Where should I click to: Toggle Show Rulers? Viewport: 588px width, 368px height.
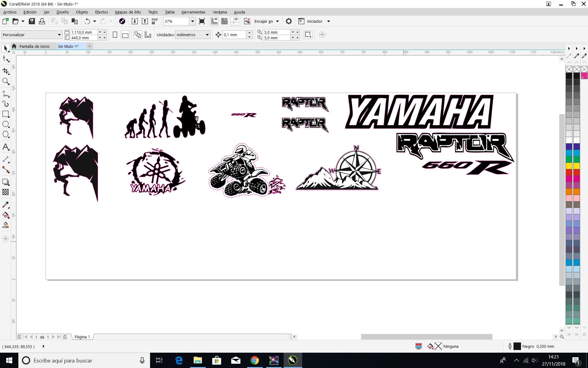tap(214, 21)
